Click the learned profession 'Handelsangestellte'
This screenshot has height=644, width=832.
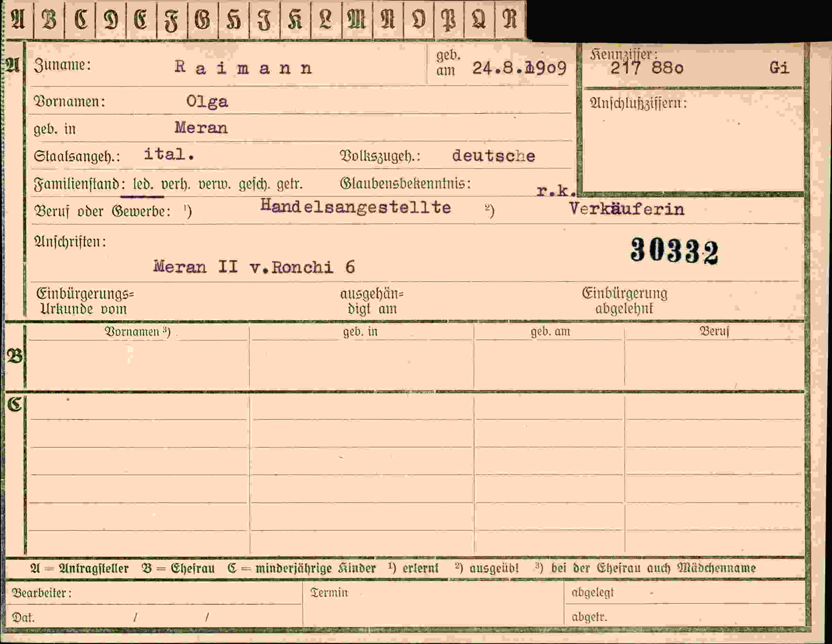[355, 207]
